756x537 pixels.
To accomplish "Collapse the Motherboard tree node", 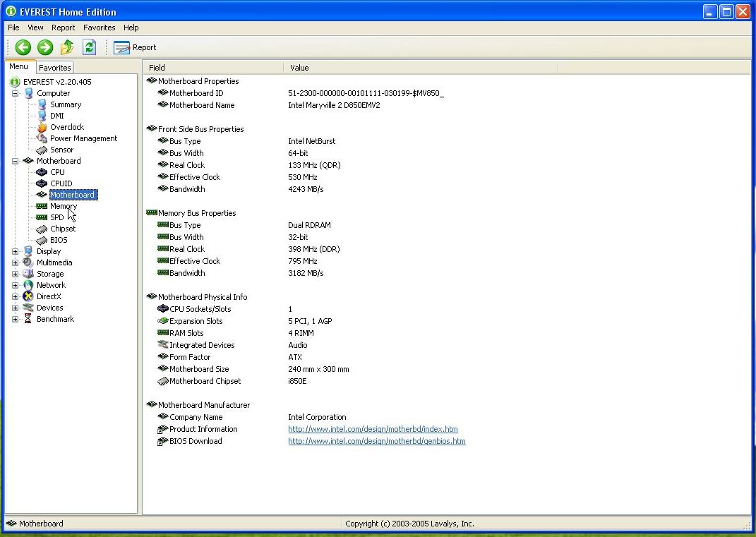I will tap(16, 161).
